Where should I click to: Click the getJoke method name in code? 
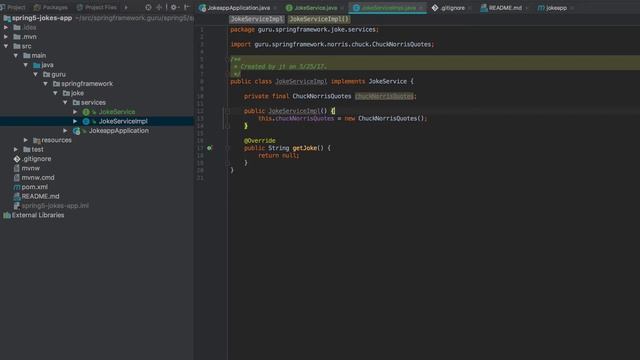coord(304,148)
